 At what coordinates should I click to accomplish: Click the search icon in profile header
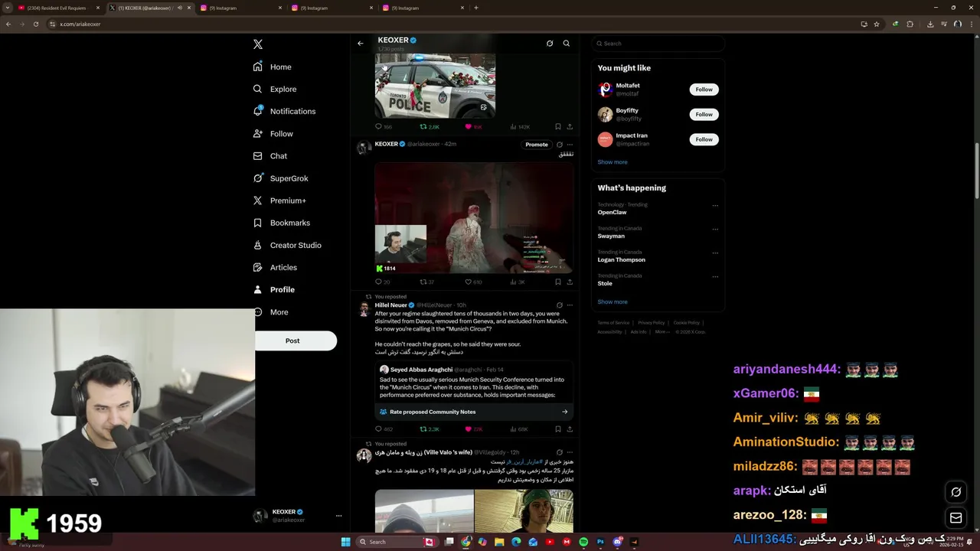(567, 44)
